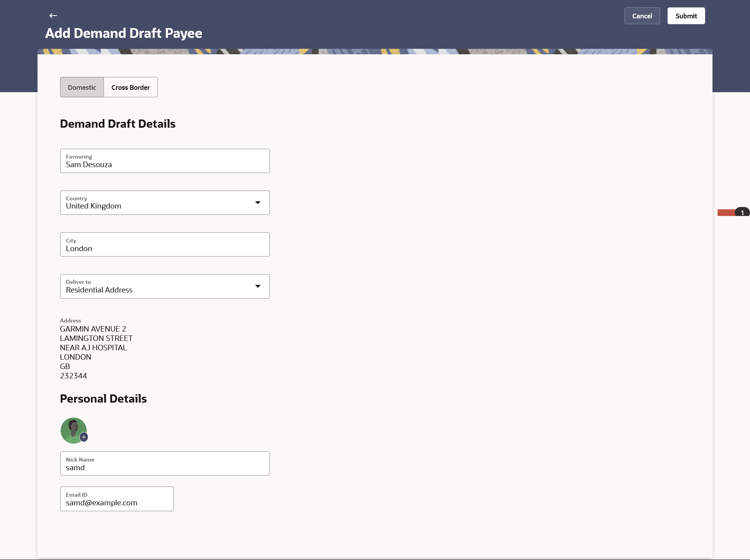Click the Email ID input field
Screen dimensions: 750x560
coord(117,499)
